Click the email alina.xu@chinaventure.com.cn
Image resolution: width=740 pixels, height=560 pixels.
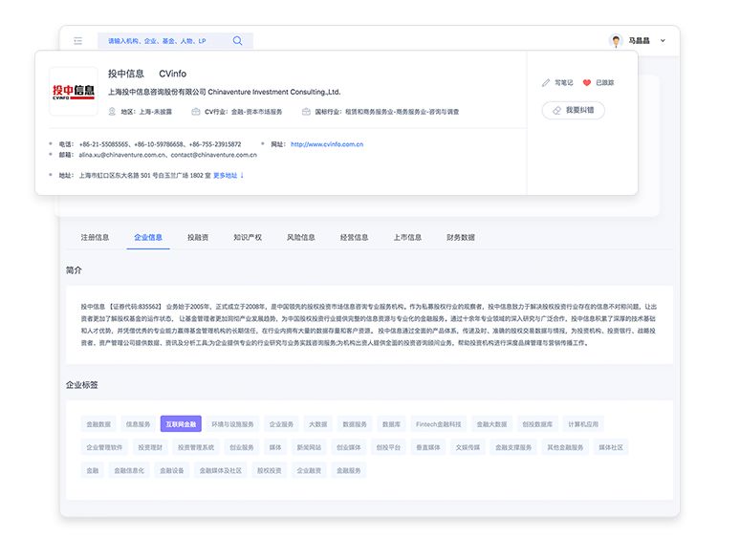[122, 155]
